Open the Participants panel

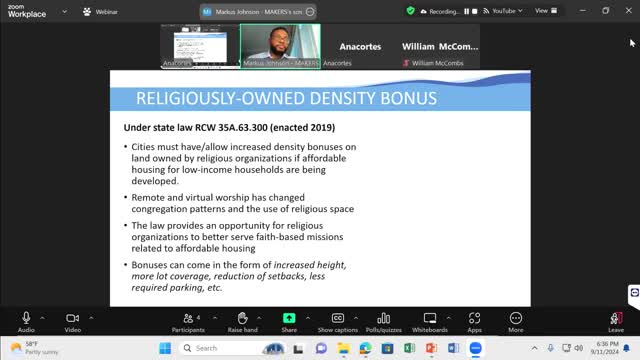tap(188, 322)
